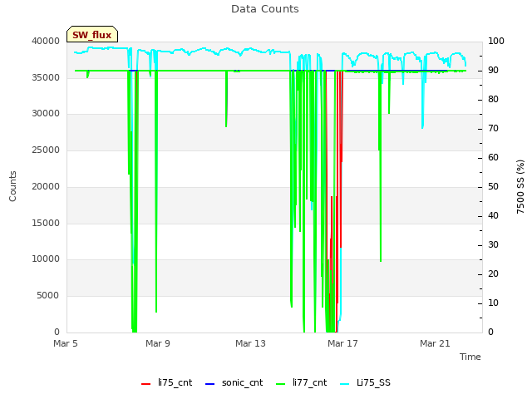Click the 25000 left-axis tick label
The image size is (532, 399).
[x=46, y=150]
